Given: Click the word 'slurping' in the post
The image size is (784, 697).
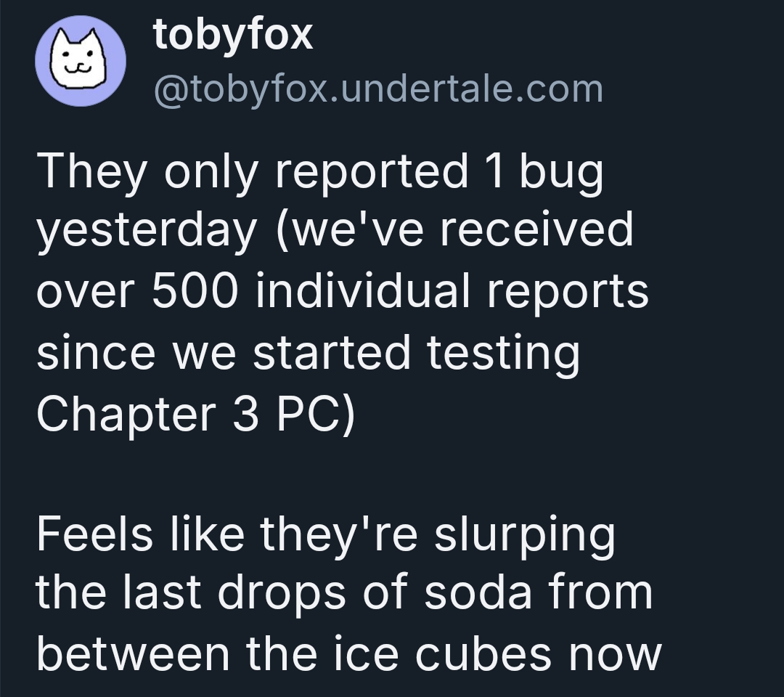Looking at the screenshot, I should click(x=525, y=534).
